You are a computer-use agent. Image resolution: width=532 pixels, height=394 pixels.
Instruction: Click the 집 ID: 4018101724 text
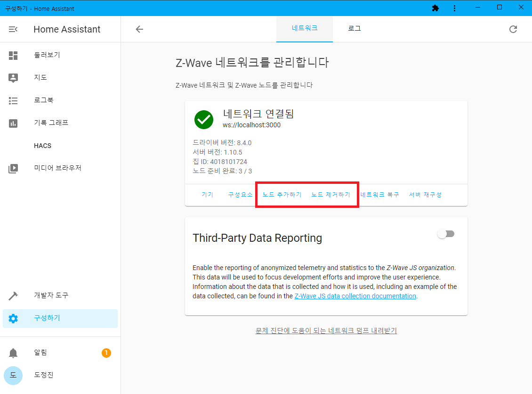coord(220,162)
